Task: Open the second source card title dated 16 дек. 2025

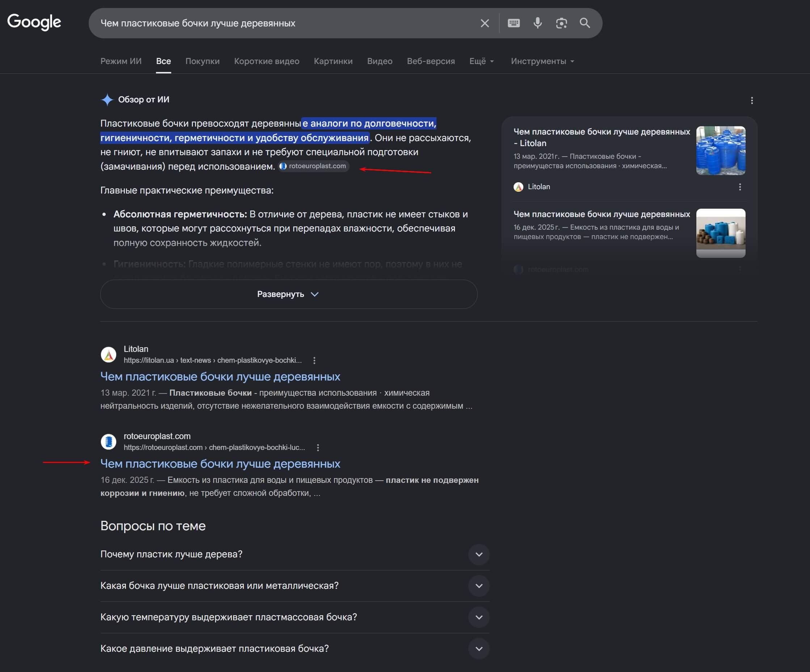Action: tap(602, 214)
